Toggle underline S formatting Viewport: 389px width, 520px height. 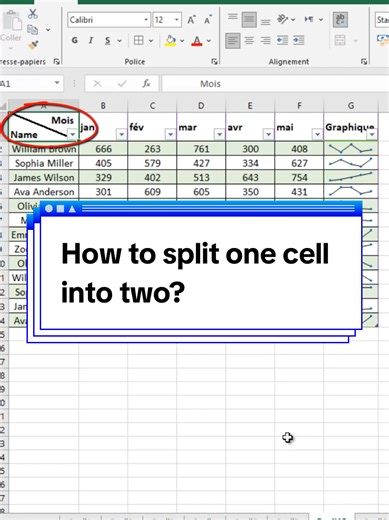click(x=108, y=41)
